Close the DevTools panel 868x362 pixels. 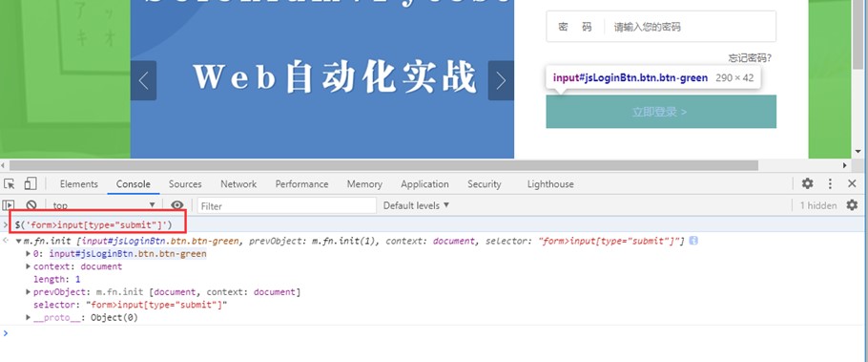(852, 184)
